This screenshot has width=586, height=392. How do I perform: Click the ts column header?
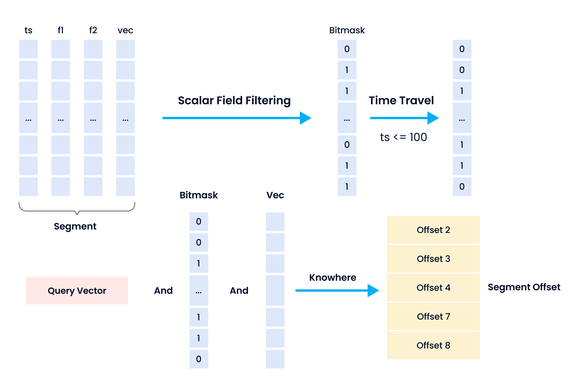[x=28, y=30]
